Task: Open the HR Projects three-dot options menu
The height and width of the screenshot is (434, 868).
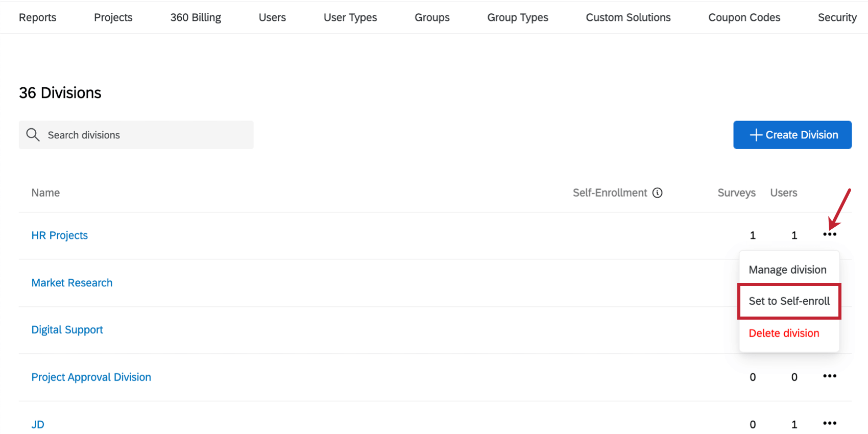Action: (x=830, y=234)
